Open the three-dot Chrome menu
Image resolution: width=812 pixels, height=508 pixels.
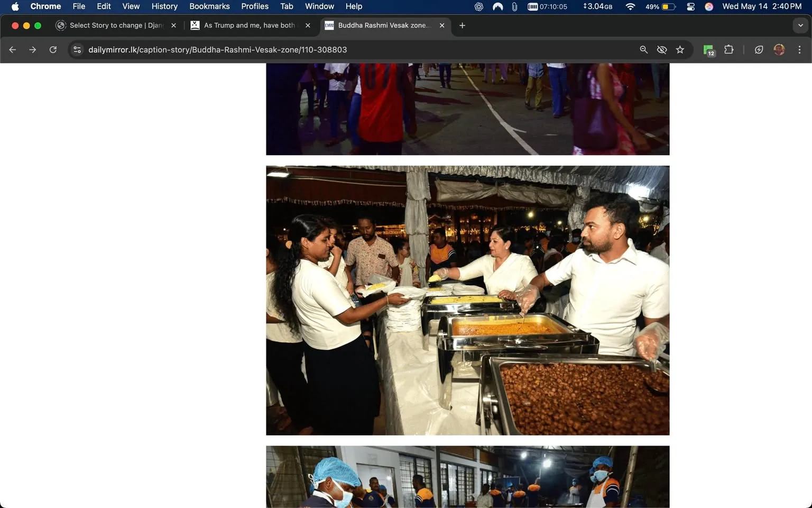[800, 49]
